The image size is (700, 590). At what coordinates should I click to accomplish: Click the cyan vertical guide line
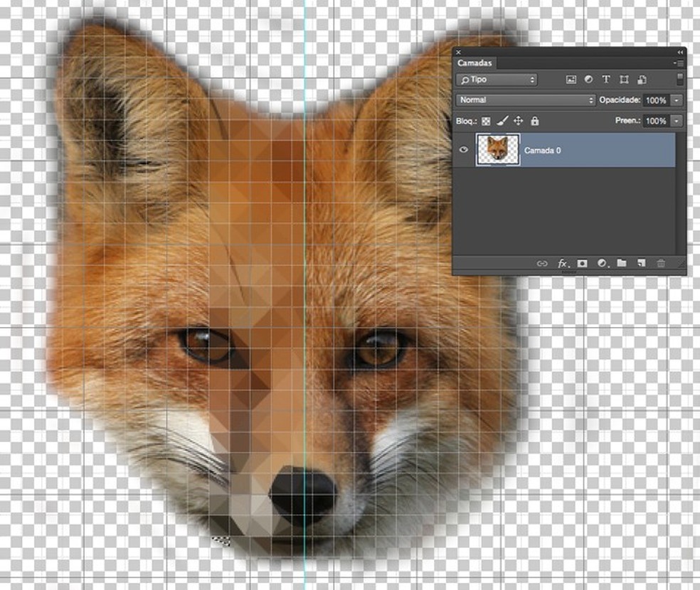tap(305, 294)
